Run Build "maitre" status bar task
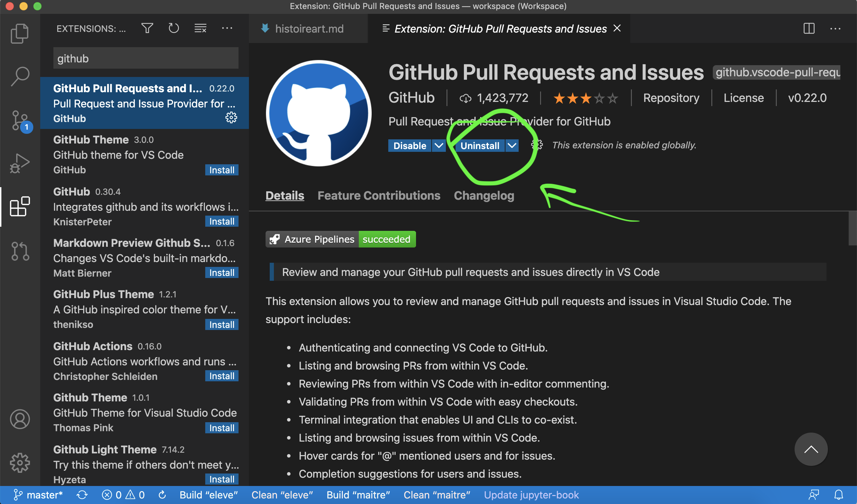This screenshot has height=504, width=857. 358,495
